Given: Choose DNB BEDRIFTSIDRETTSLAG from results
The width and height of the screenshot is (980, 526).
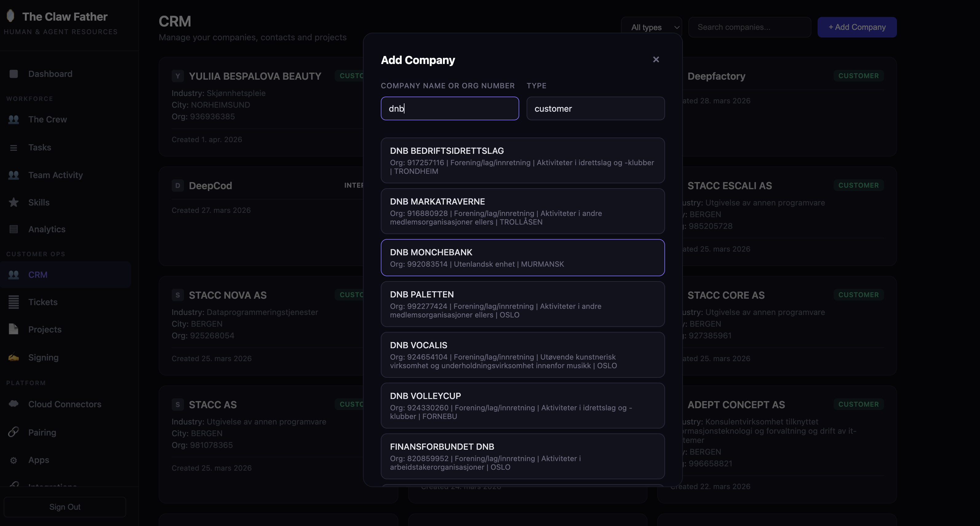Looking at the screenshot, I should click(522, 160).
